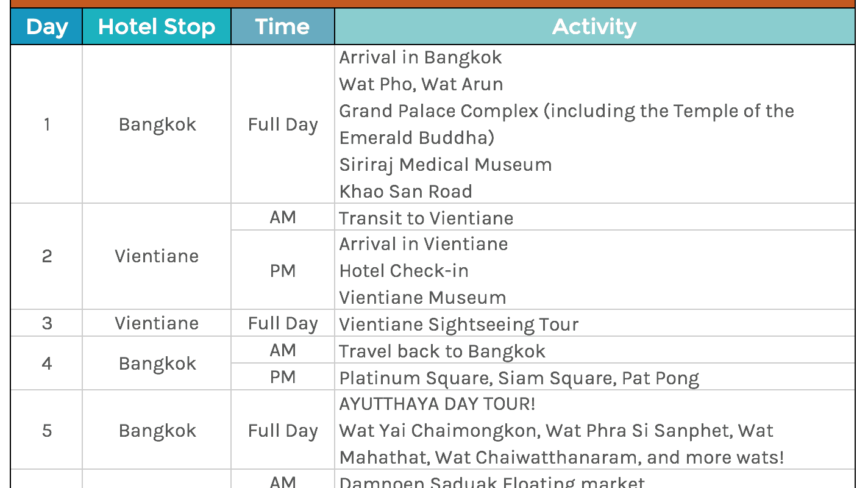
Task: Click the Day 1 Full Day cell
Action: coord(282,124)
